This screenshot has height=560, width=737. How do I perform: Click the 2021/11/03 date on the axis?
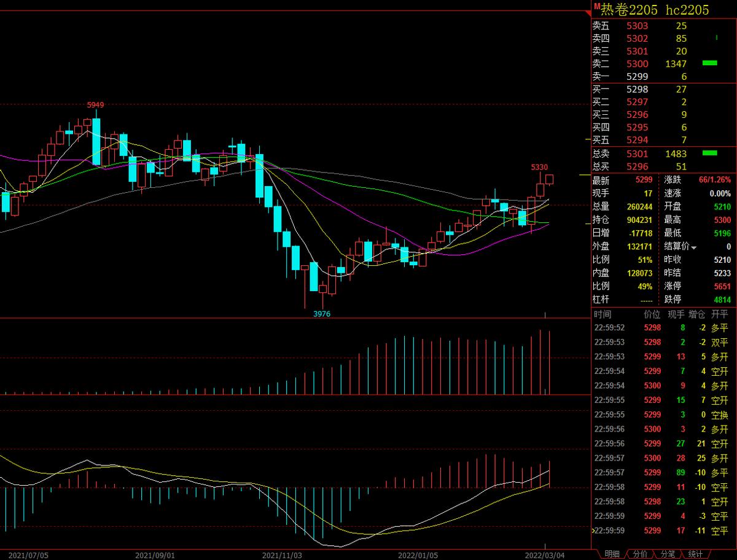[x=282, y=555]
